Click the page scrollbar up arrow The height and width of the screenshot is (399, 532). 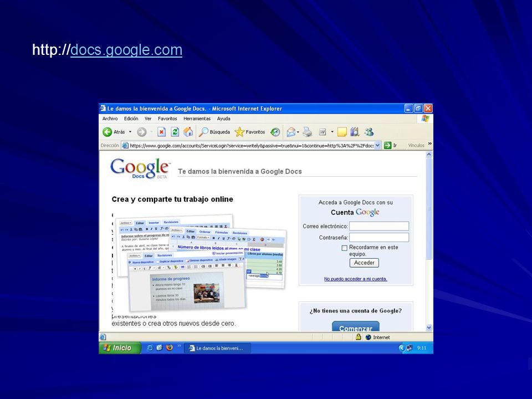(429, 155)
